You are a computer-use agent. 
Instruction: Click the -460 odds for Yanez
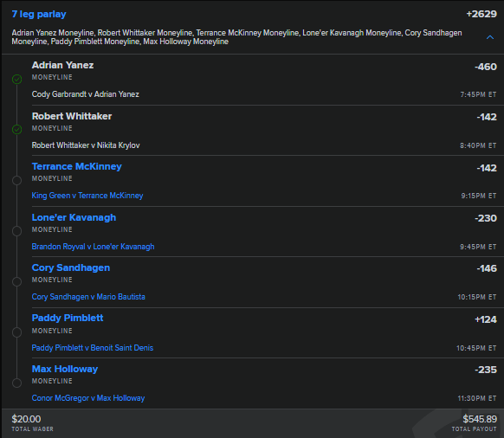(486, 67)
